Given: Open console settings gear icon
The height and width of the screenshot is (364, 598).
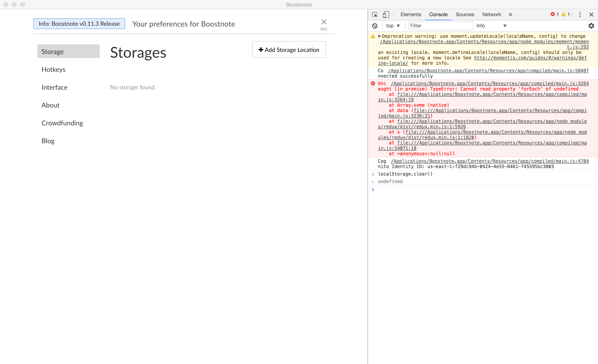Looking at the screenshot, I should (x=591, y=26).
